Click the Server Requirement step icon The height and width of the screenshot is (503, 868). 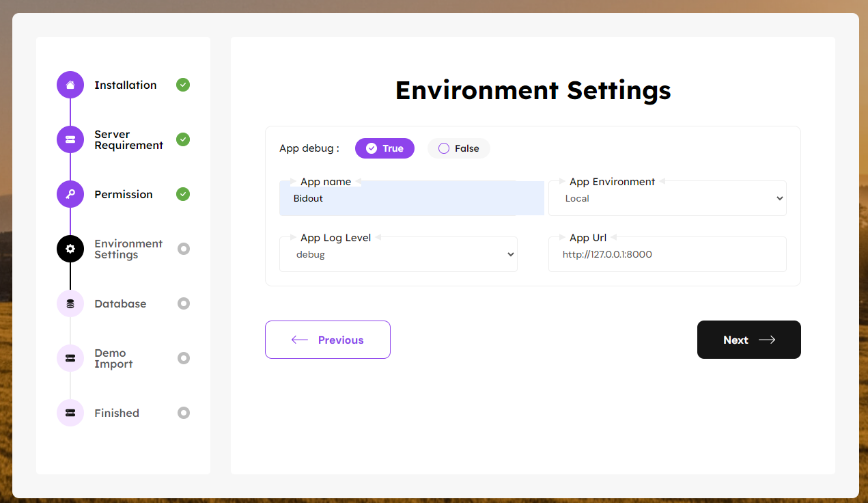70,139
